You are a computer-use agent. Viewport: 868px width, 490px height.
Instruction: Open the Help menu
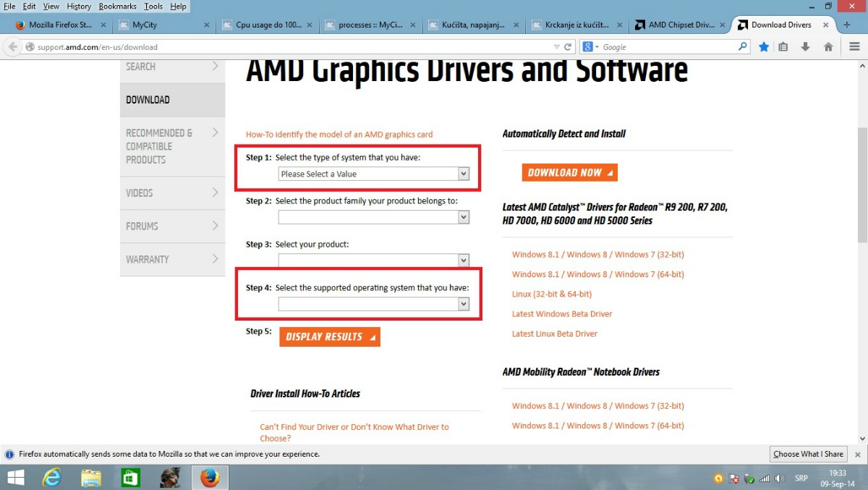pyautogui.click(x=178, y=6)
